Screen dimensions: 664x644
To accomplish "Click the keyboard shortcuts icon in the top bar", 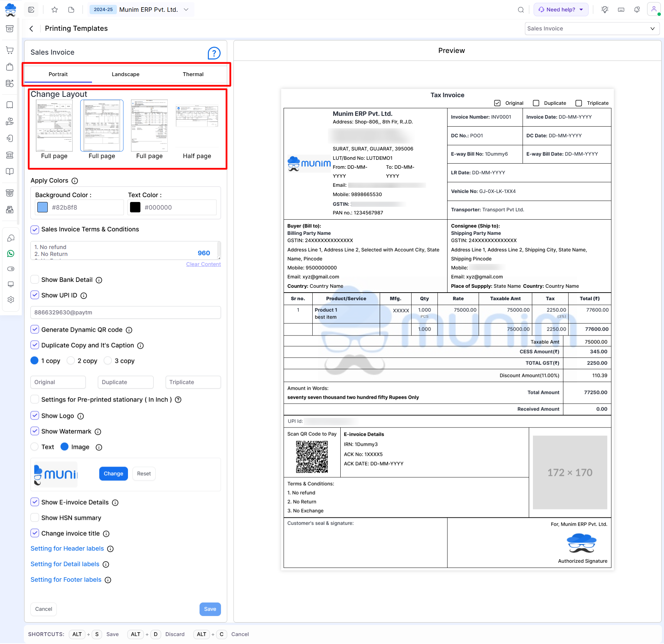I will 621,10.
